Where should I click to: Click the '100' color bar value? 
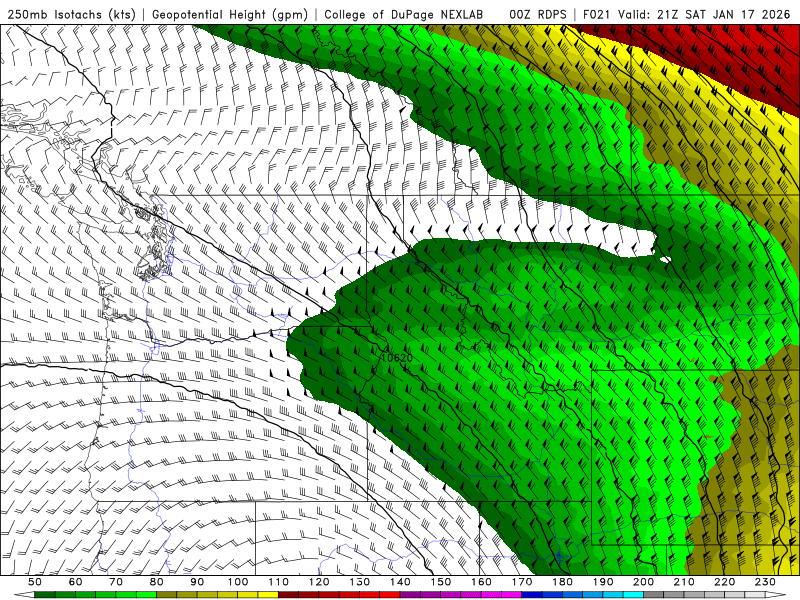point(238,582)
